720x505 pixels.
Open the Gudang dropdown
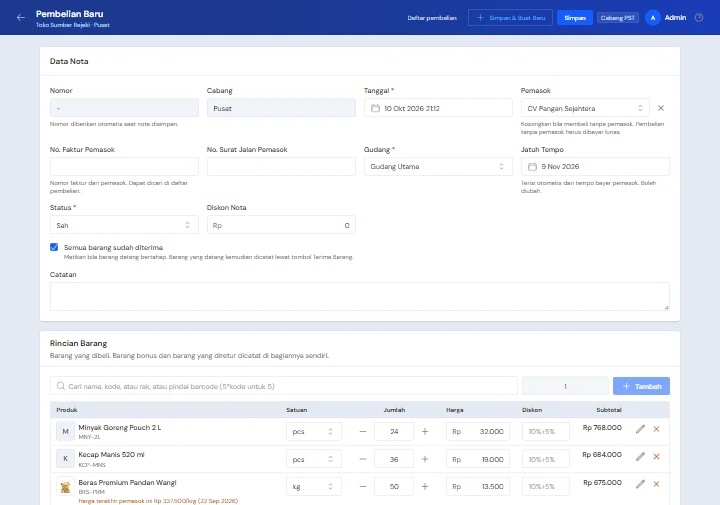(x=438, y=166)
